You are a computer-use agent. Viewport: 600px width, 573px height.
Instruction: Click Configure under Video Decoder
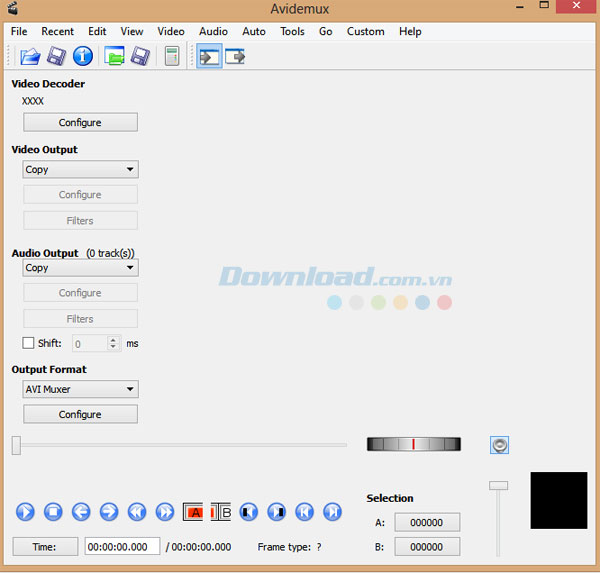(80, 123)
